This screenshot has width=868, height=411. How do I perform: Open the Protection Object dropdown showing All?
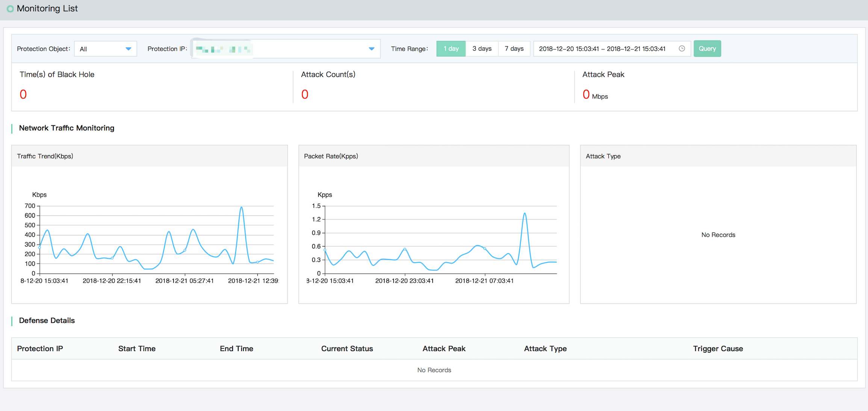point(106,49)
